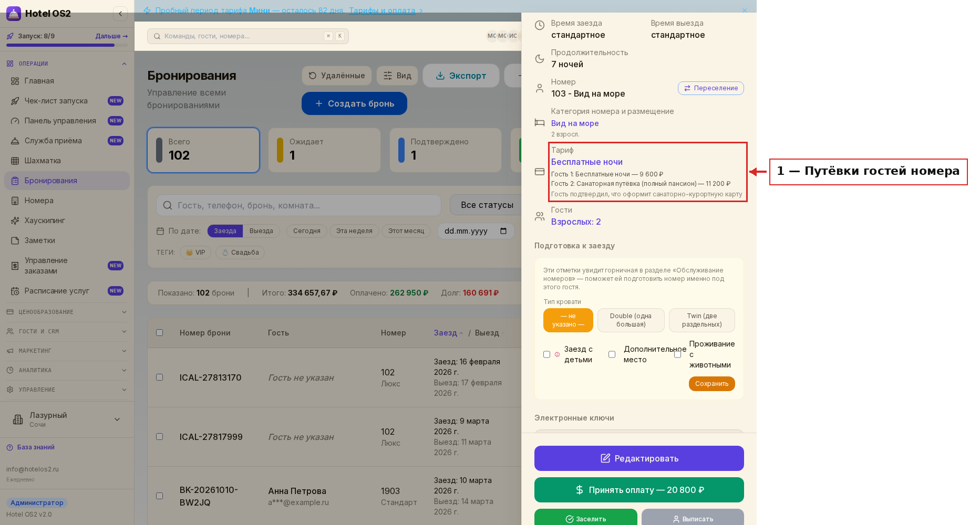Click the Управление заказами icon
The width and height of the screenshot is (980, 525).
[15, 266]
